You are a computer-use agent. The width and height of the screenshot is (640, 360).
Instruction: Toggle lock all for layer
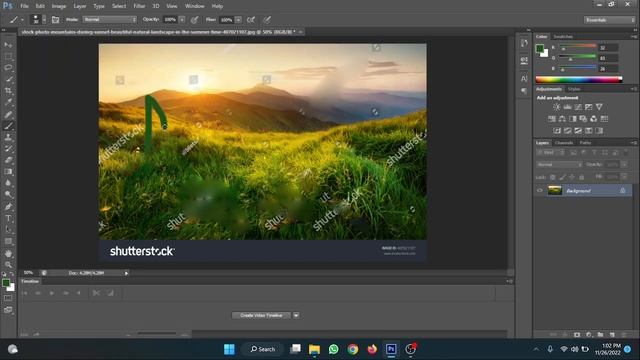(x=582, y=177)
